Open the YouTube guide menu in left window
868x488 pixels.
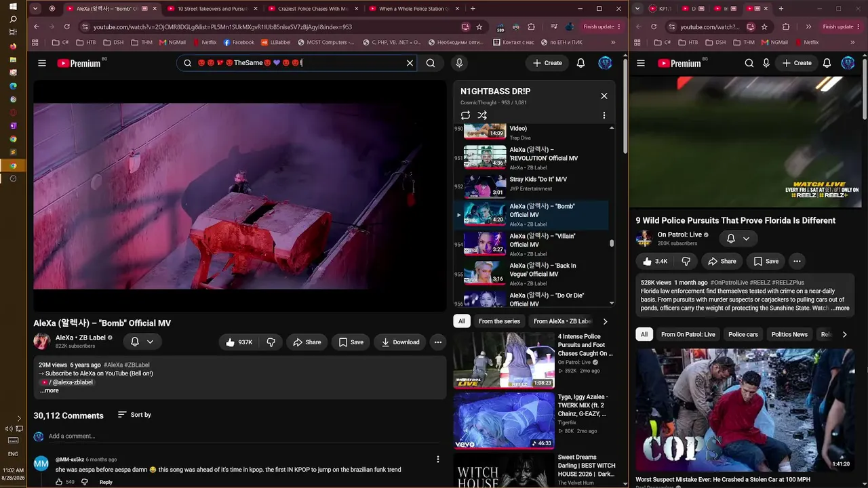point(42,63)
